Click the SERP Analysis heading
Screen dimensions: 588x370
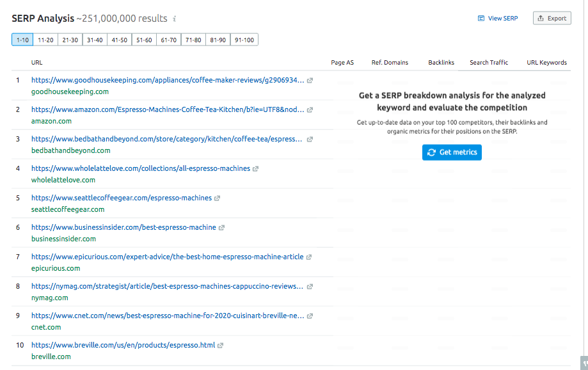tap(43, 19)
